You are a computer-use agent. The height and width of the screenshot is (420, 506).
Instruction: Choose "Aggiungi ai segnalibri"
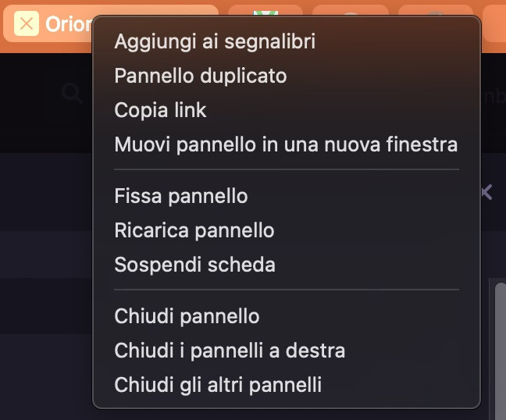tap(215, 41)
